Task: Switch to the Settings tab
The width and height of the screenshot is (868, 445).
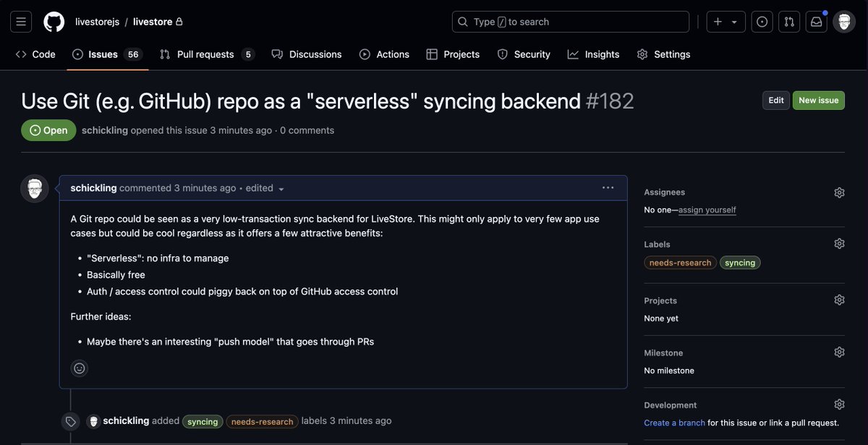Action: (664, 54)
